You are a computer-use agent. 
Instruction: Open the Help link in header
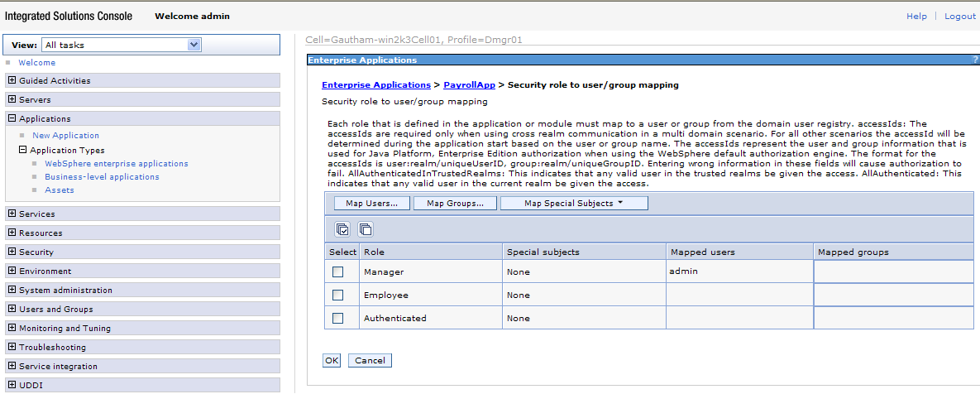coord(916,17)
